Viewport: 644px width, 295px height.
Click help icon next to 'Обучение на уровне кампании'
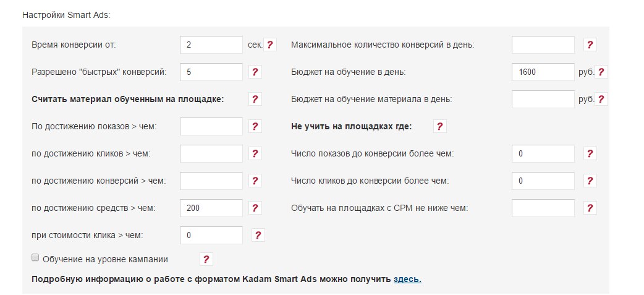206,259
